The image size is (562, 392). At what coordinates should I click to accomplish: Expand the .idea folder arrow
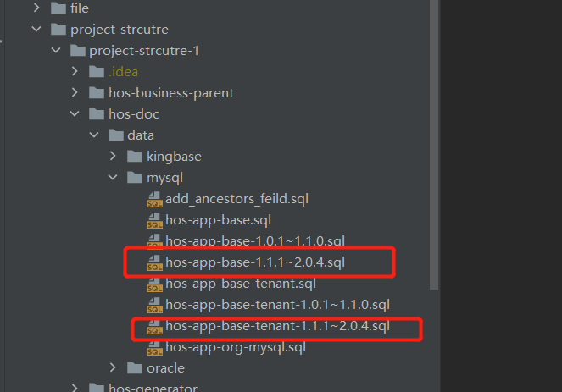click(x=75, y=71)
